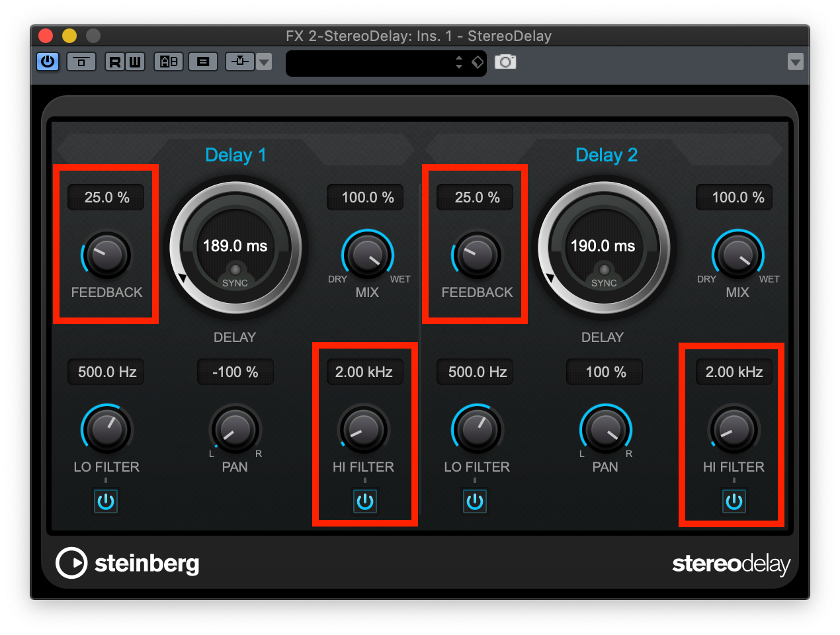Image resolution: width=840 pixels, height=635 pixels.
Task: Click the Delay 2 MIX knob
Action: point(737,255)
